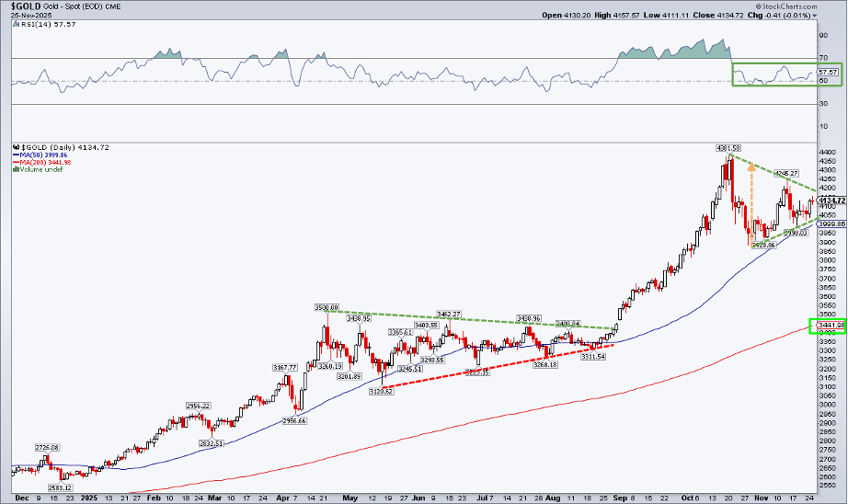Viewport: 848px width, 504px height.
Task: Select the 3500.00 April high label
Action: point(326,307)
